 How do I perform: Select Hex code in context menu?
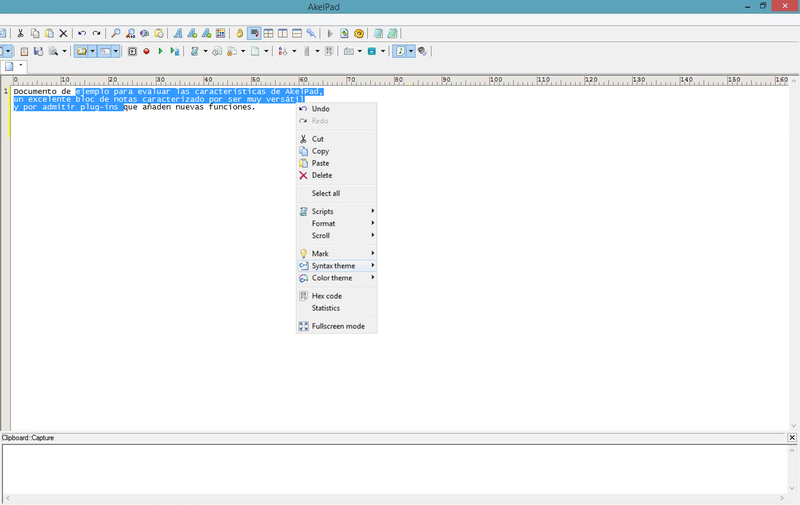pyautogui.click(x=337, y=296)
